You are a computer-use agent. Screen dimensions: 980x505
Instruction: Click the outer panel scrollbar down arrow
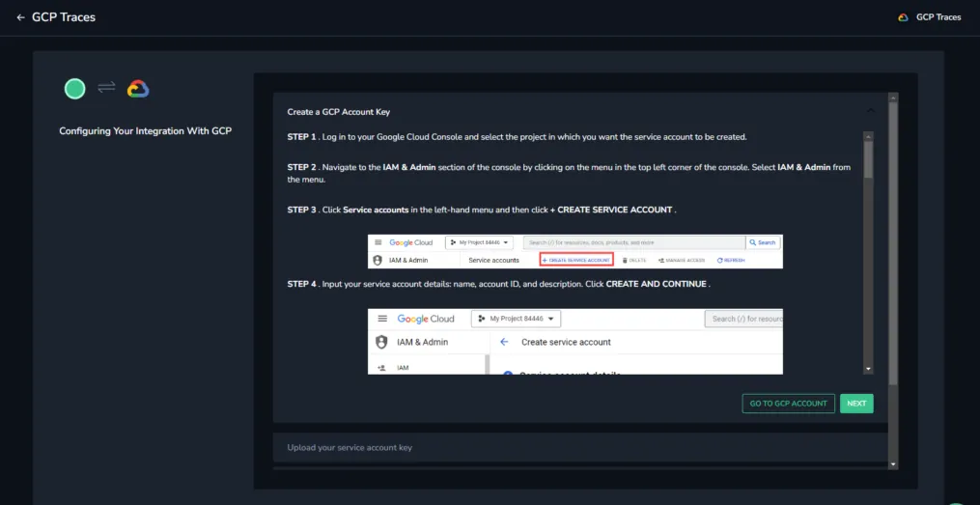[x=892, y=464]
